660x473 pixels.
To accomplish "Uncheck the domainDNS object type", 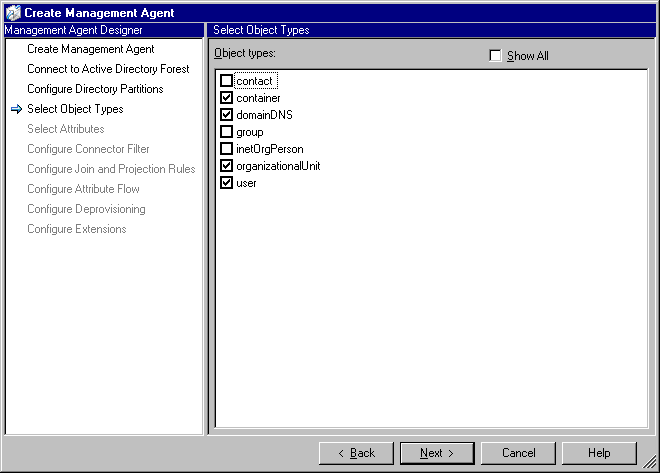I will pyautogui.click(x=227, y=115).
